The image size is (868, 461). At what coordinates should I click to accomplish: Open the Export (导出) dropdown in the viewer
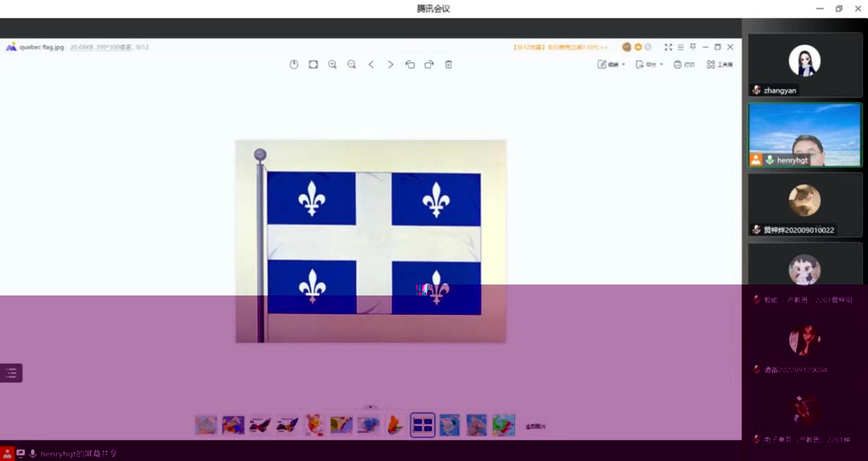pos(649,64)
